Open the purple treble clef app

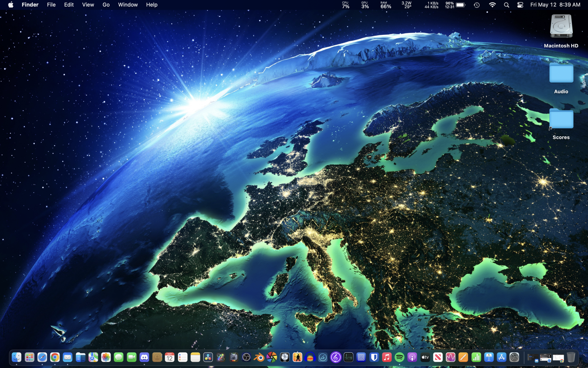(x=336, y=357)
